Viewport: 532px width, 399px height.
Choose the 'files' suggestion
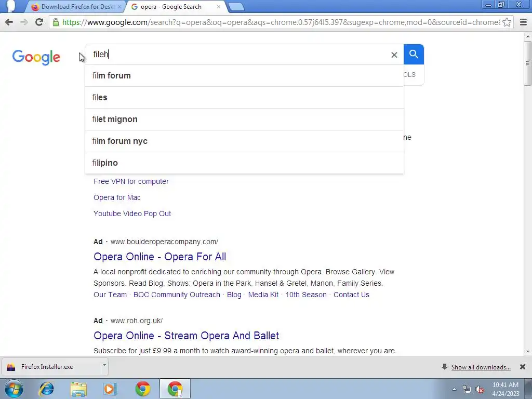(244, 97)
